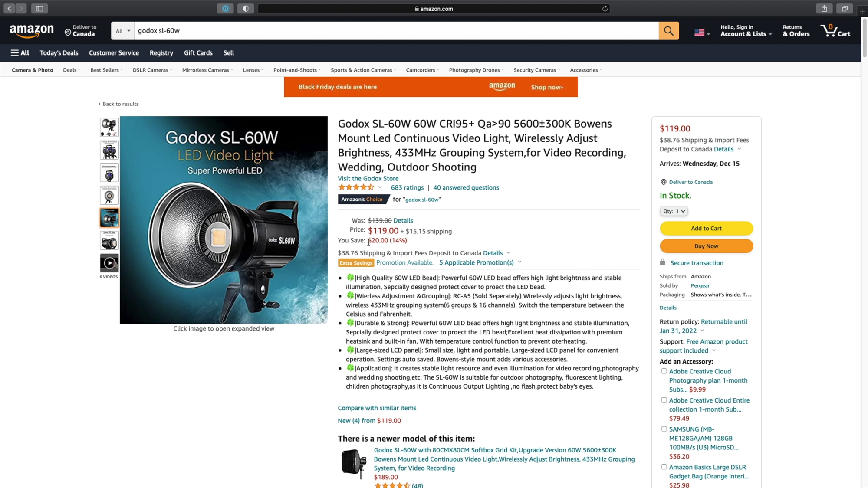868x488 pixels.
Task: Expand the ratings breakdown chevron beside stars
Action: pyautogui.click(x=380, y=187)
